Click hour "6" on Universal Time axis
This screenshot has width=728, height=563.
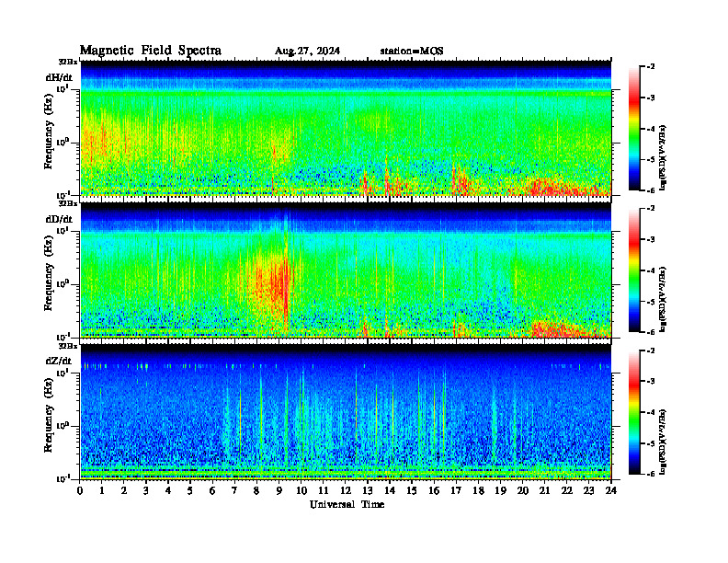[213, 490]
